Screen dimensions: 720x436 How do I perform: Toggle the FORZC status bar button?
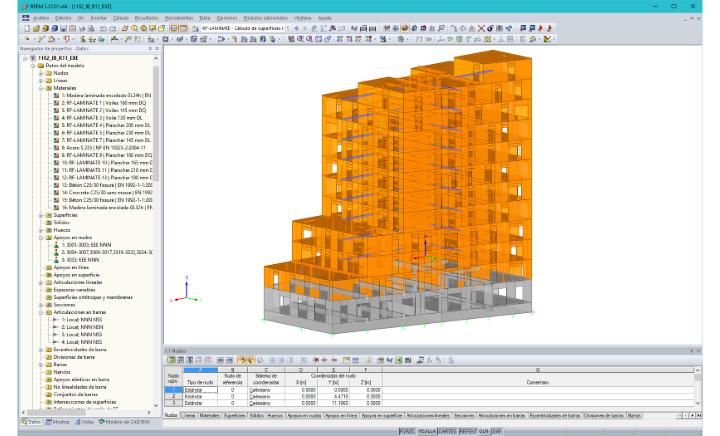(x=407, y=431)
